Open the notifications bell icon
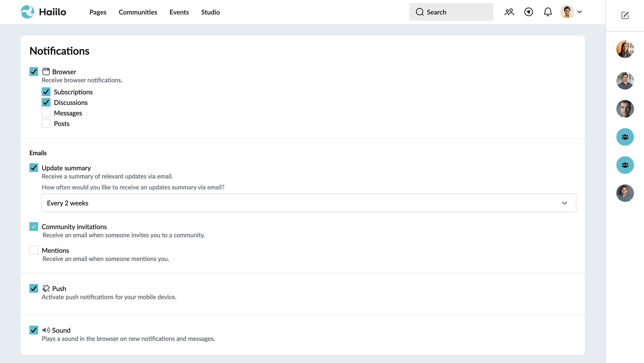 tap(548, 12)
